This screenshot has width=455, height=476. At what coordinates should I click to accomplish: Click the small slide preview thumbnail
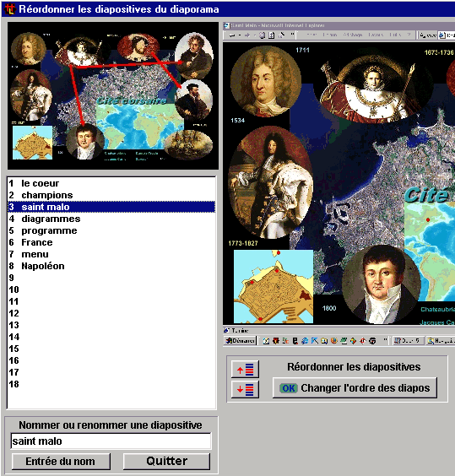(x=113, y=95)
